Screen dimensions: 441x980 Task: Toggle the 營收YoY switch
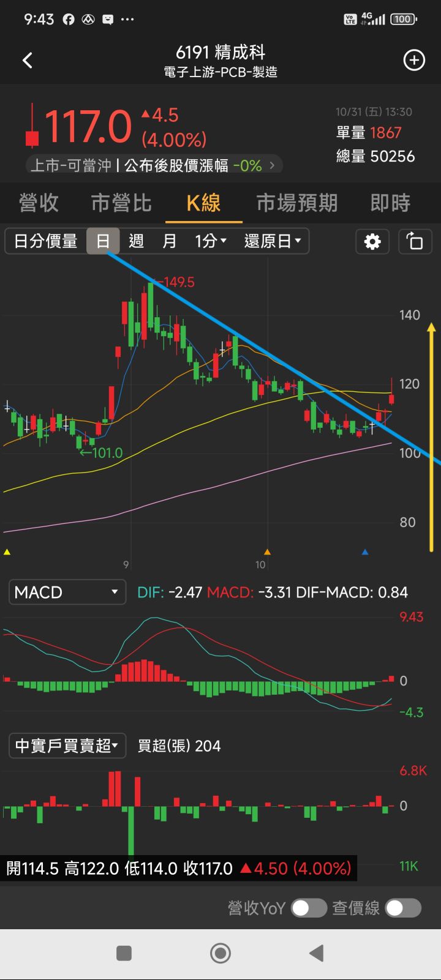pos(309,908)
